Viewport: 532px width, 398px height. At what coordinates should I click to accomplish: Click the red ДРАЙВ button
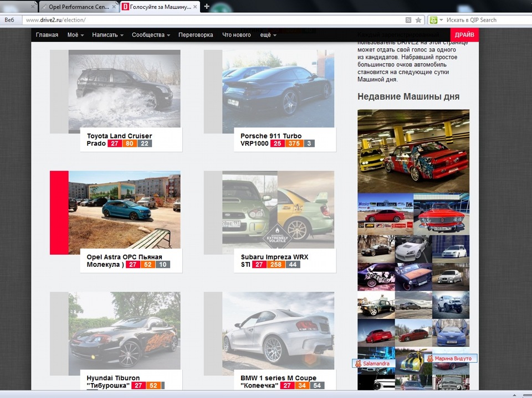coord(464,34)
